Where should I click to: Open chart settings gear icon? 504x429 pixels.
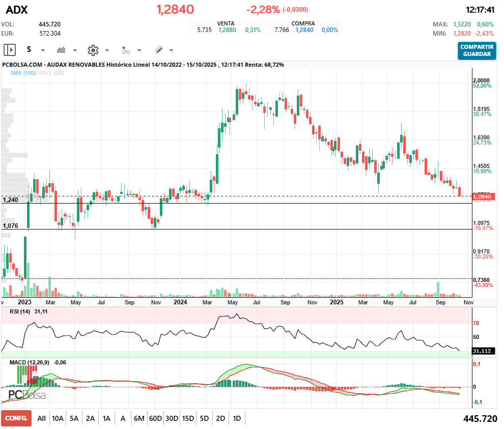pos(93,50)
